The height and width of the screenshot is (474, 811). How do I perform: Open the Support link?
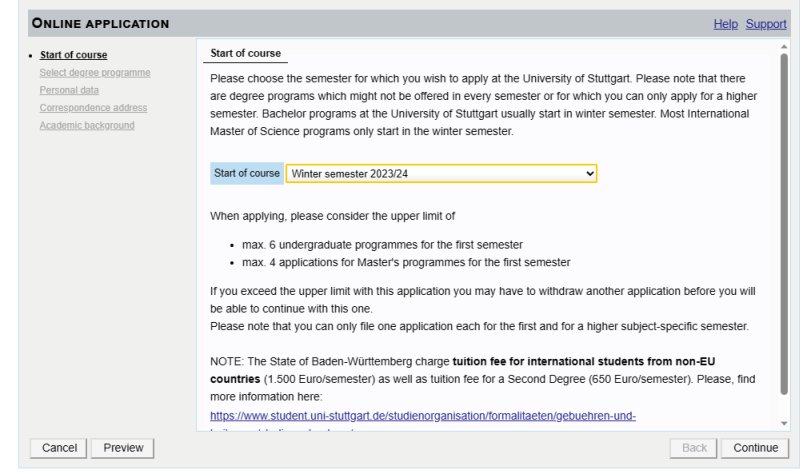[766, 24]
